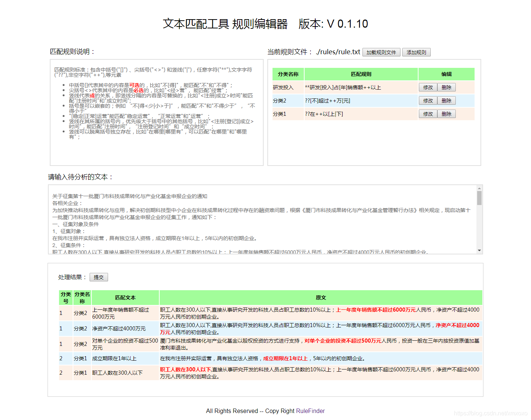531x420 pixels.
Task: Click the 加载规则文件 button
Action: (381, 52)
